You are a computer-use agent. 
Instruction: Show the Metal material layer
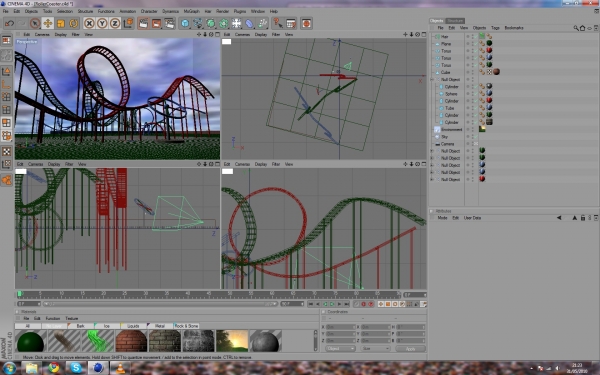coord(159,326)
